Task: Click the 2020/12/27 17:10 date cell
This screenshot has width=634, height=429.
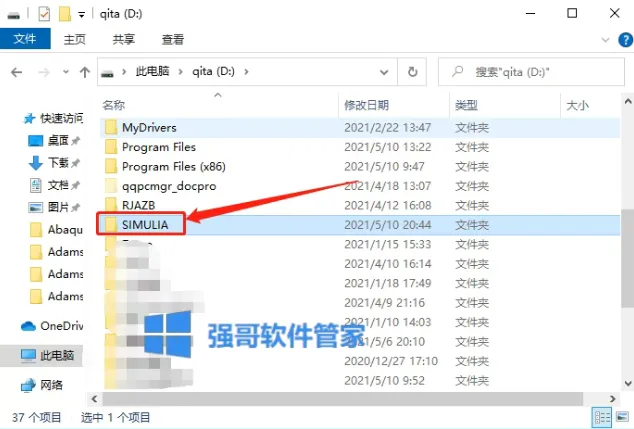Action: coord(391,361)
